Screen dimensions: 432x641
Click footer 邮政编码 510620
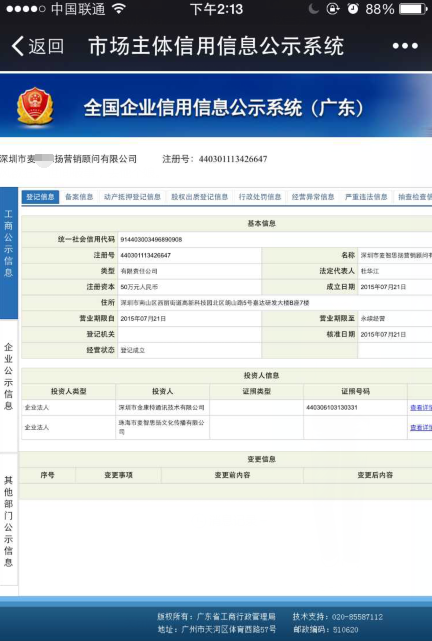tap(325, 630)
